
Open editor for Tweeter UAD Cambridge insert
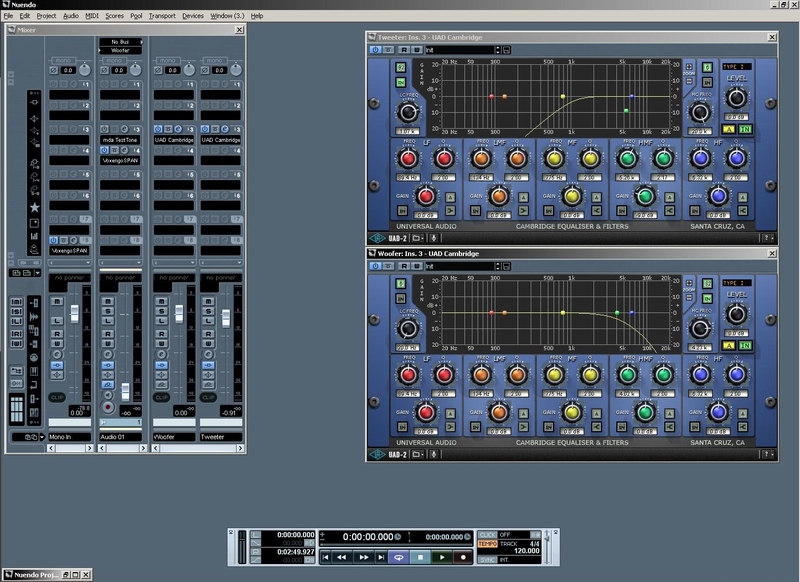[x=224, y=129]
